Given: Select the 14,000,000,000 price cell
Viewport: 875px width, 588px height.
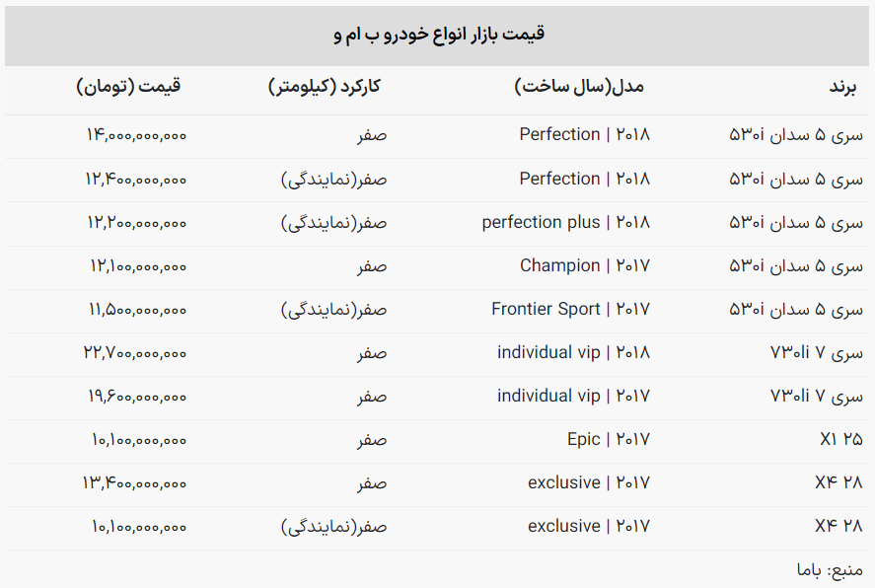Looking at the screenshot, I should (136, 135).
